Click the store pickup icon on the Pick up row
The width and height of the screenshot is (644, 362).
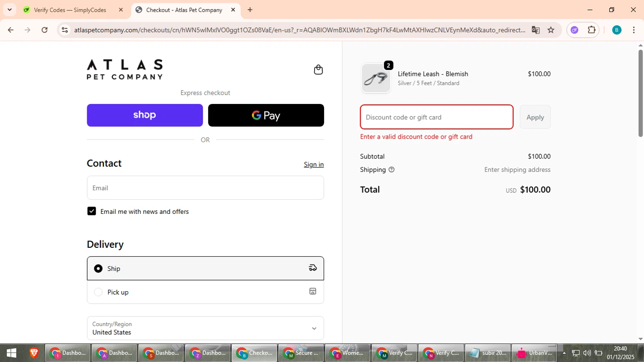[x=313, y=292]
